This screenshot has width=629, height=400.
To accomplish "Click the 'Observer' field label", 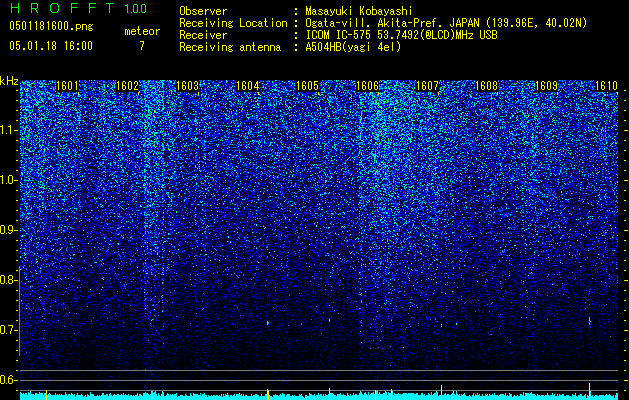I will click(203, 11).
